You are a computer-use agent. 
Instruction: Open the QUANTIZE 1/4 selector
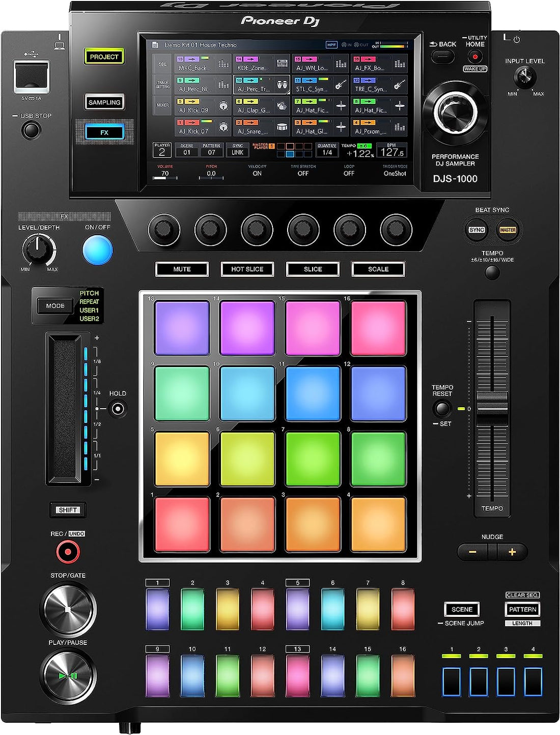[328, 150]
